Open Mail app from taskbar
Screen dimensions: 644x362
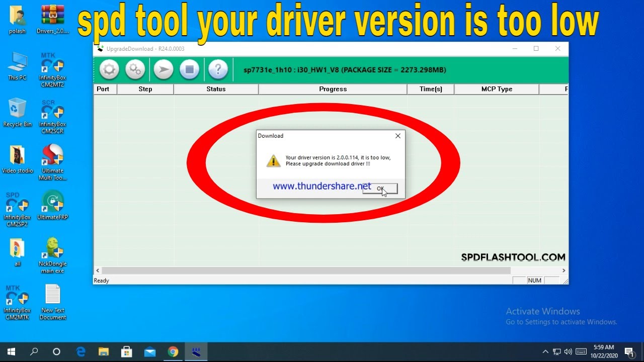[x=150, y=352]
